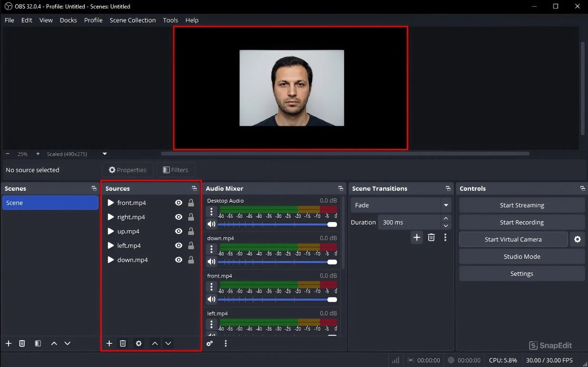The width and height of the screenshot is (588, 367).
Task: Open the Tools menu
Action: tap(171, 20)
